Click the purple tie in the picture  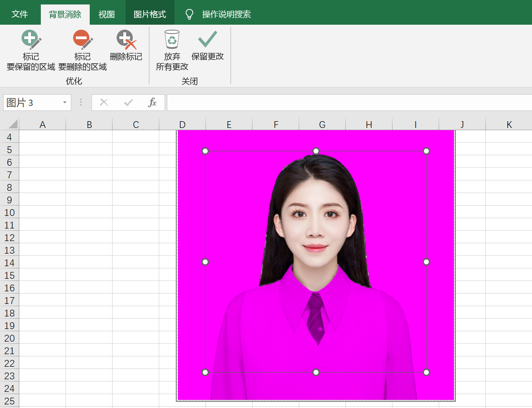pyautogui.click(x=315, y=317)
